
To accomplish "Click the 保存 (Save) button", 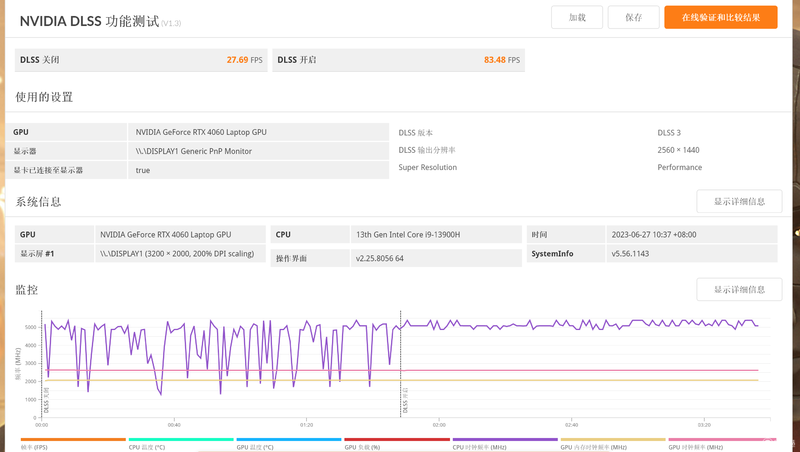I will click(633, 17).
